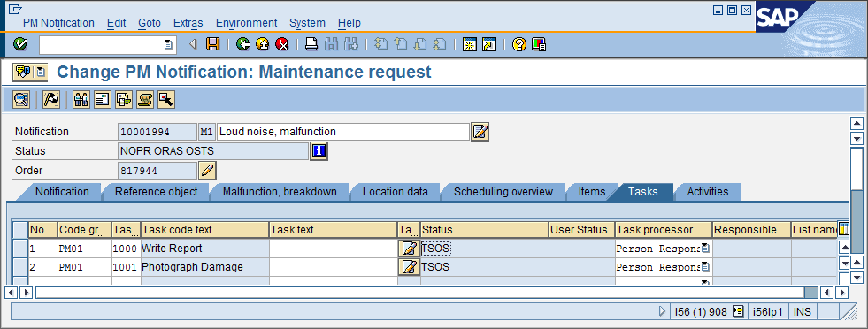
Task: Exit via the yellow up-arrow icon
Action: click(263, 44)
